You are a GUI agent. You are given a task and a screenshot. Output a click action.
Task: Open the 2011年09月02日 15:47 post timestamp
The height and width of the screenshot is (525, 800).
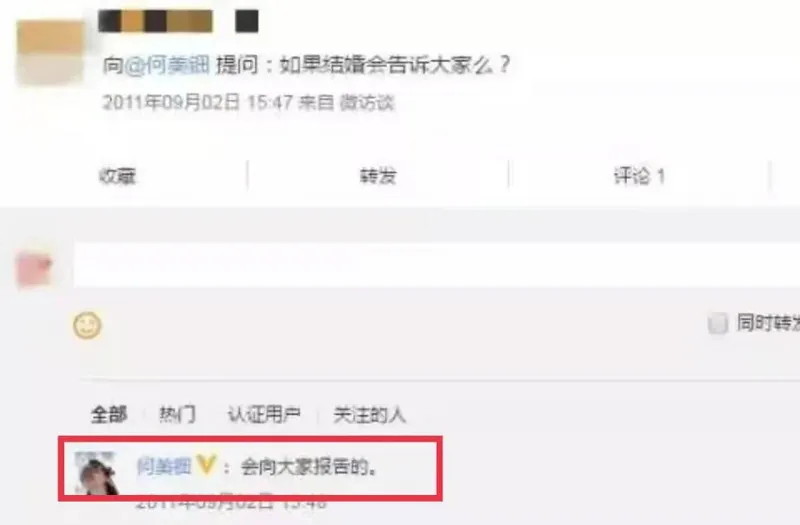(x=198, y=103)
